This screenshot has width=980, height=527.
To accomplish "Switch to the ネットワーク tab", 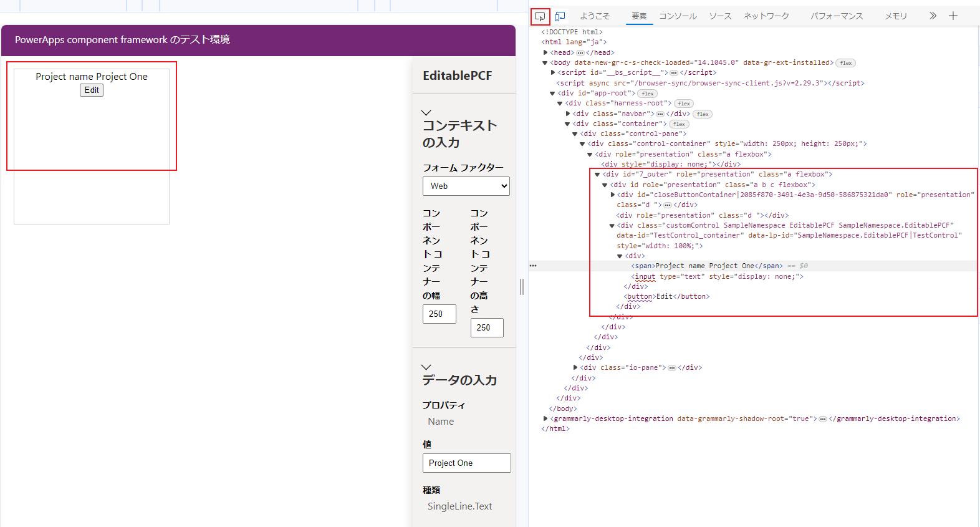I will point(766,16).
